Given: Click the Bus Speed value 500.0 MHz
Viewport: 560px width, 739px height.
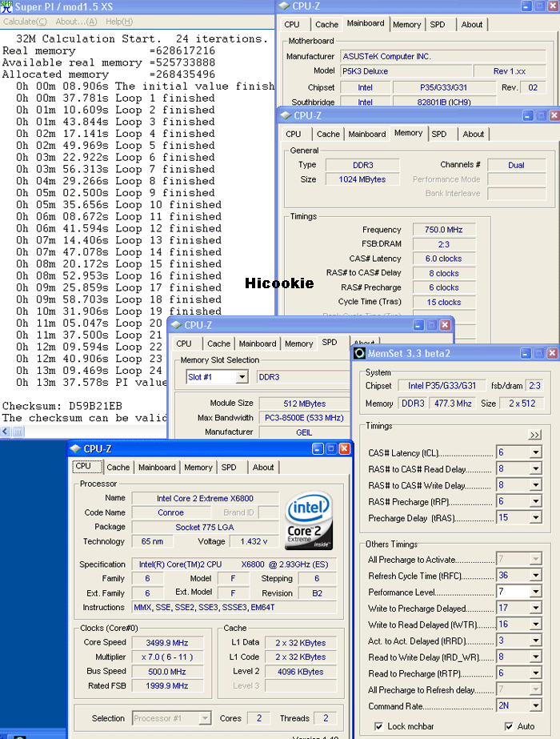Looking at the screenshot, I should (x=167, y=672).
